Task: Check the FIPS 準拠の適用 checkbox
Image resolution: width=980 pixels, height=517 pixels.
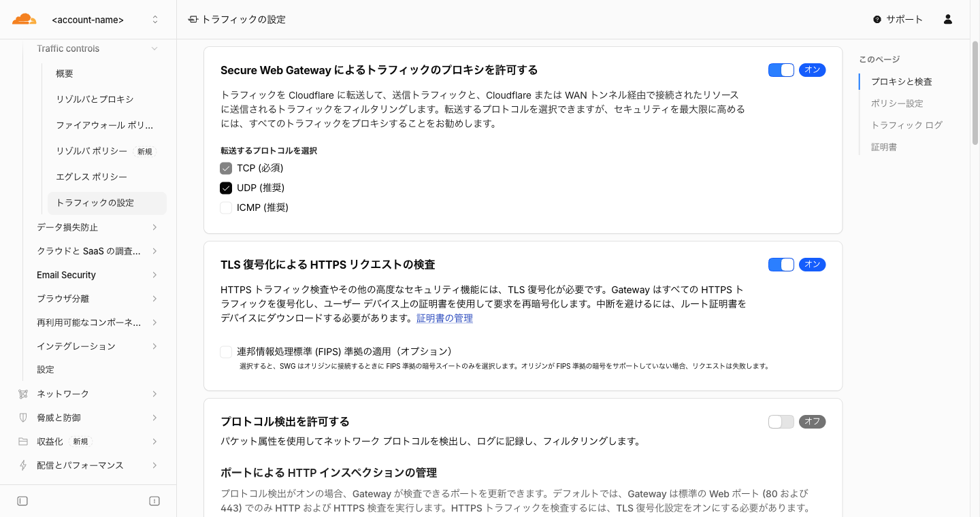Action: [x=226, y=352]
